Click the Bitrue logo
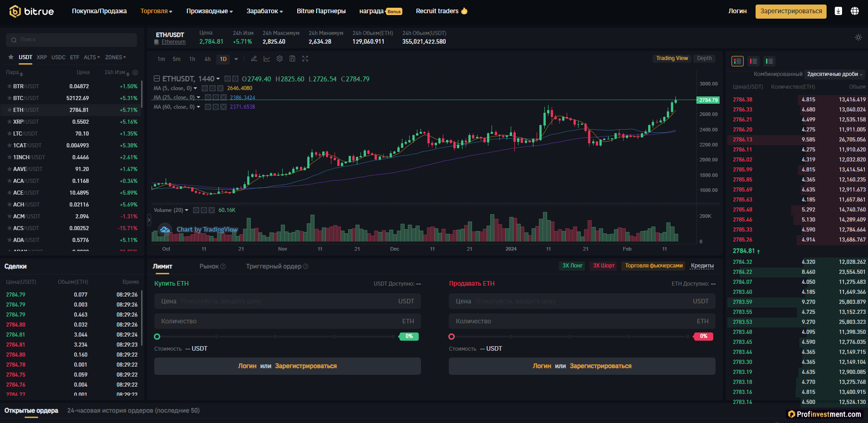 tap(31, 11)
